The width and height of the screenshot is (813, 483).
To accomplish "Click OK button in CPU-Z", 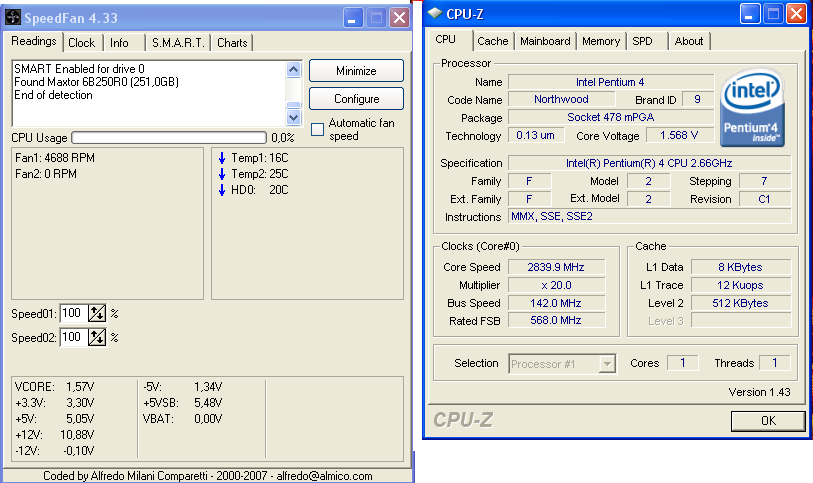I will tap(768, 421).
